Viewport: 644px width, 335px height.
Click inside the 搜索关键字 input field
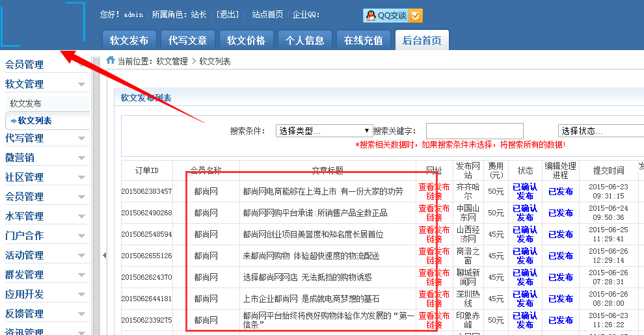[474, 131]
